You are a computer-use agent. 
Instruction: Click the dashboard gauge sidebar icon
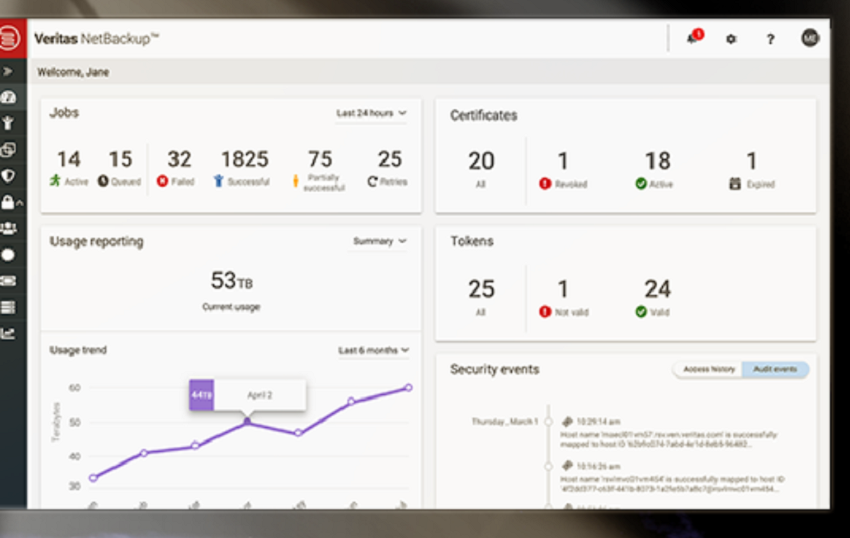tap(9, 98)
